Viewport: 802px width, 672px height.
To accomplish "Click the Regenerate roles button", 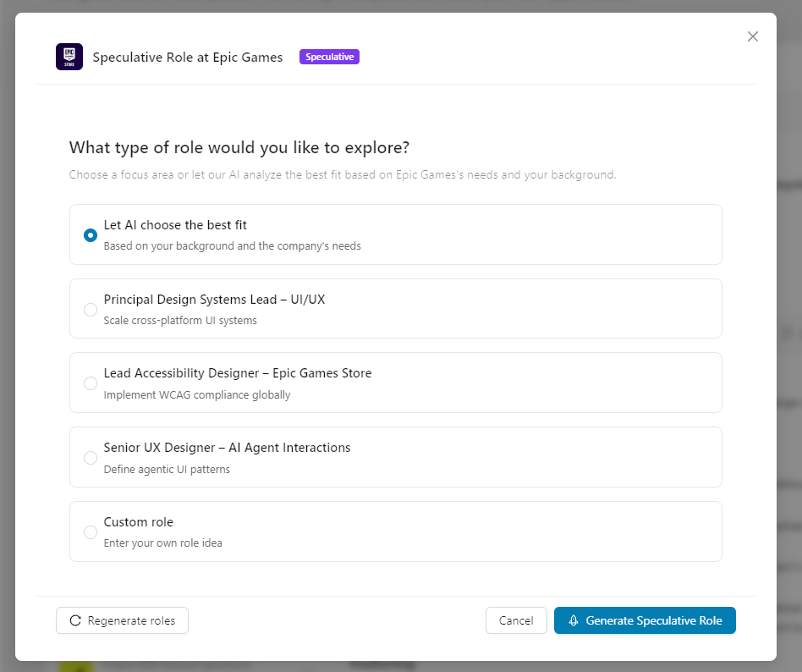I will pyautogui.click(x=122, y=620).
